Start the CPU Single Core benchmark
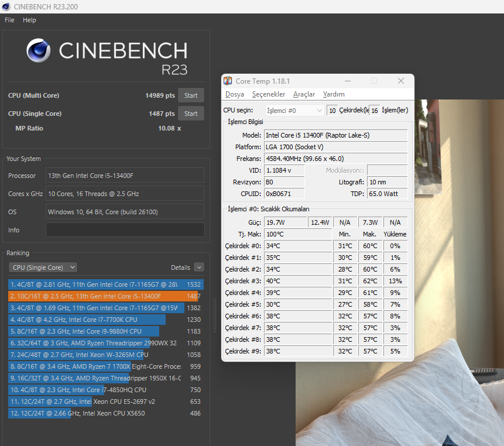This screenshot has width=504, height=446. pyautogui.click(x=191, y=114)
